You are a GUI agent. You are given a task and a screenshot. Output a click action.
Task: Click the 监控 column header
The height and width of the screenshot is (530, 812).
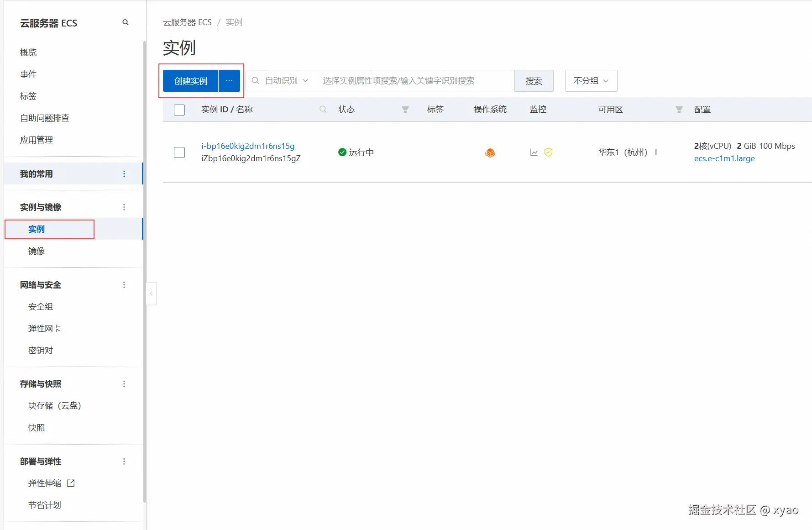pos(538,110)
